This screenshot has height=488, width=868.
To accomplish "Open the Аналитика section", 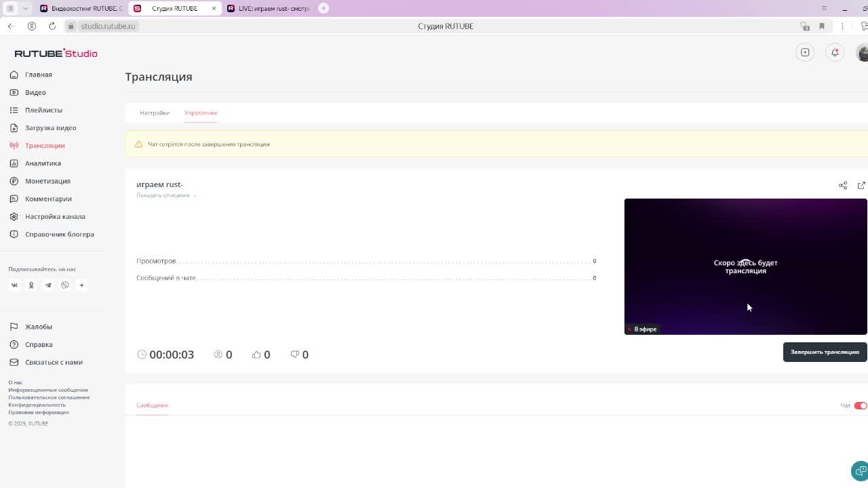I will point(43,163).
